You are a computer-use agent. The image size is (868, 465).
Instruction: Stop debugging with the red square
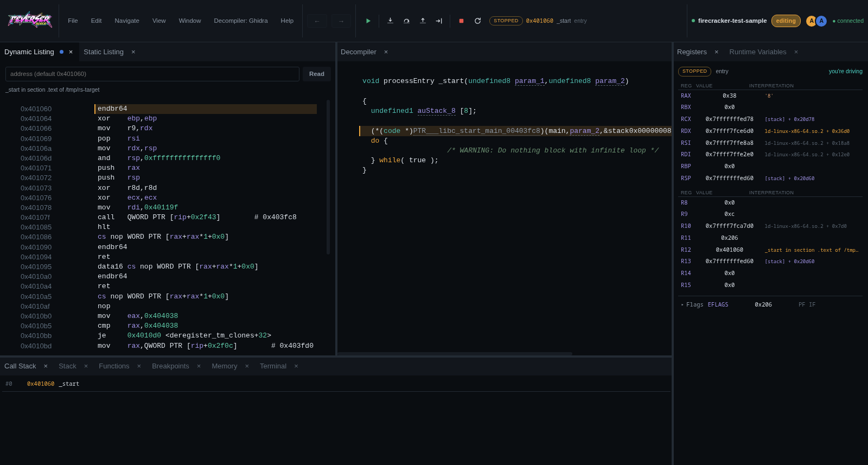point(461,21)
